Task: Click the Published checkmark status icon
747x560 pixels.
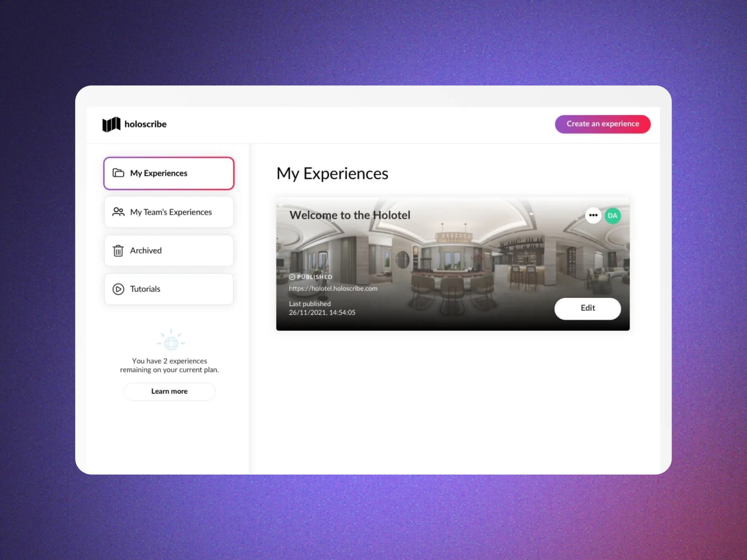Action: pos(292,277)
